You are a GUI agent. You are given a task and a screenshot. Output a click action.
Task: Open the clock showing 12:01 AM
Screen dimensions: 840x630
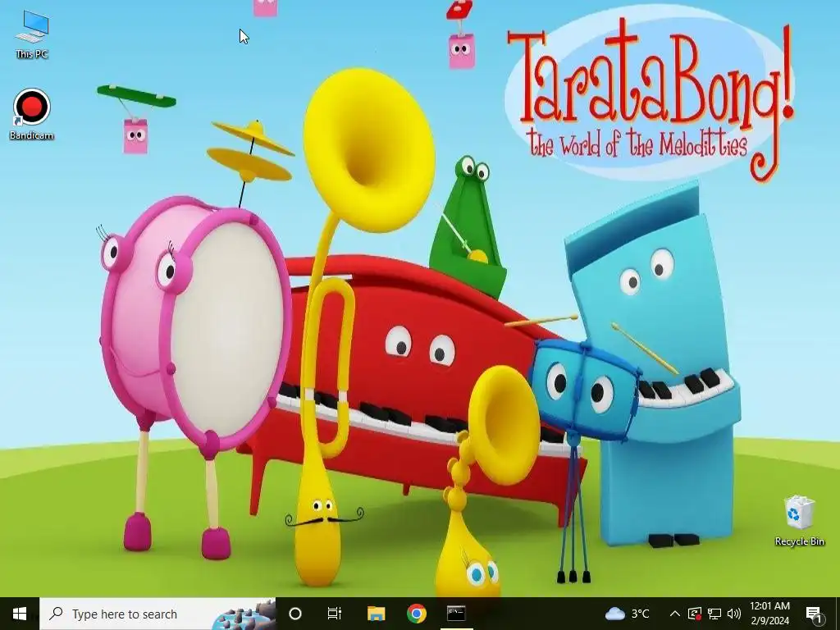[x=769, y=614]
